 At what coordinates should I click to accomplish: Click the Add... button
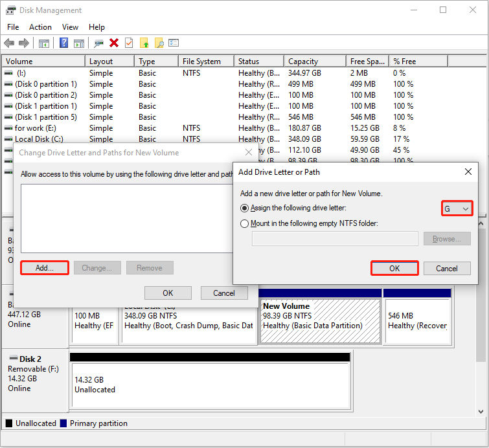pyautogui.click(x=45, y=268)
